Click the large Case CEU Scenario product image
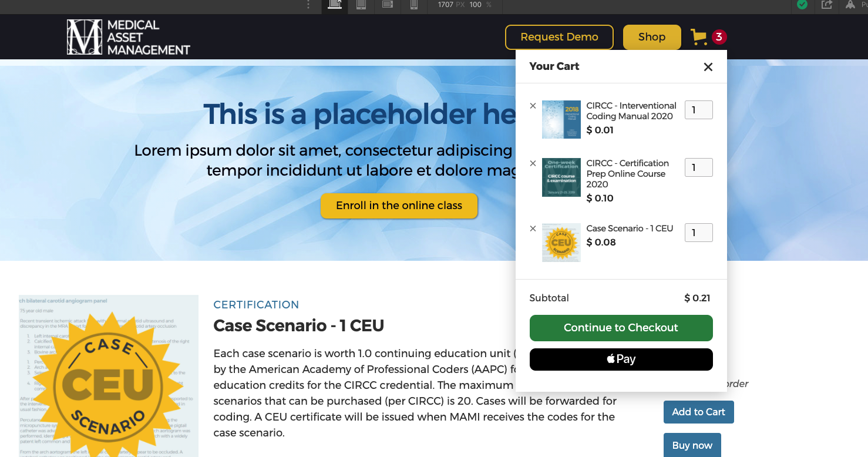 point(109,376)
